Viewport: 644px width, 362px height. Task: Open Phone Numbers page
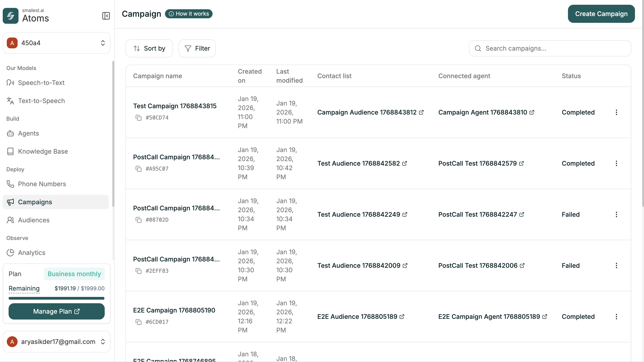(42, 184)
